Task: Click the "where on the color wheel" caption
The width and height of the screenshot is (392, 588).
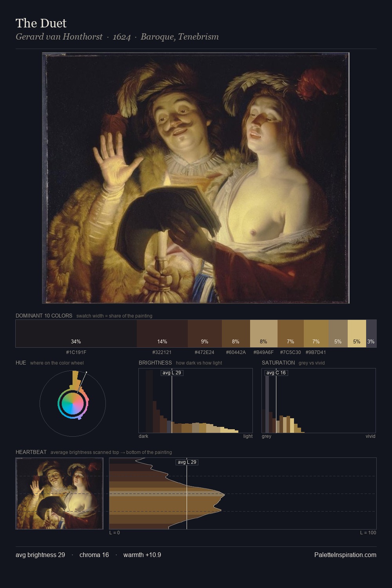Action: pos(57,363)
